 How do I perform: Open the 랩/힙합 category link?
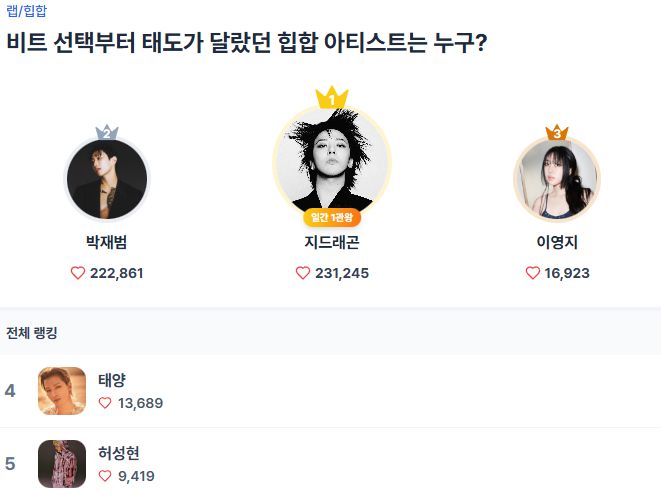click(27, 10)
